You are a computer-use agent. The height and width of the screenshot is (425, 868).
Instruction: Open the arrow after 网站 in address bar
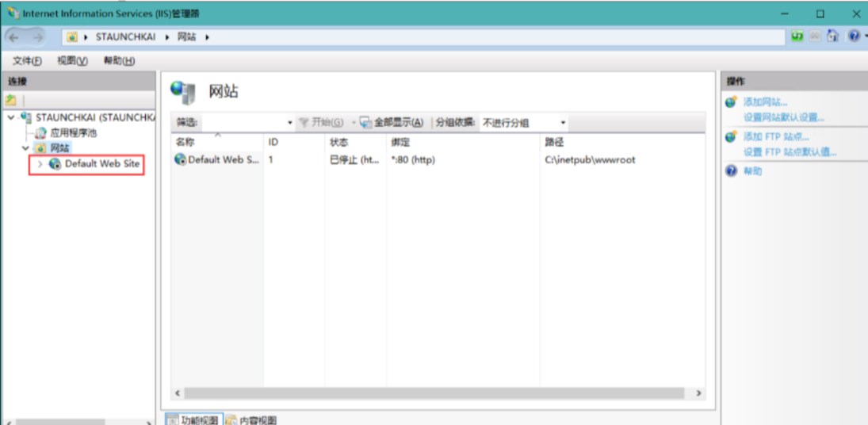207,37
